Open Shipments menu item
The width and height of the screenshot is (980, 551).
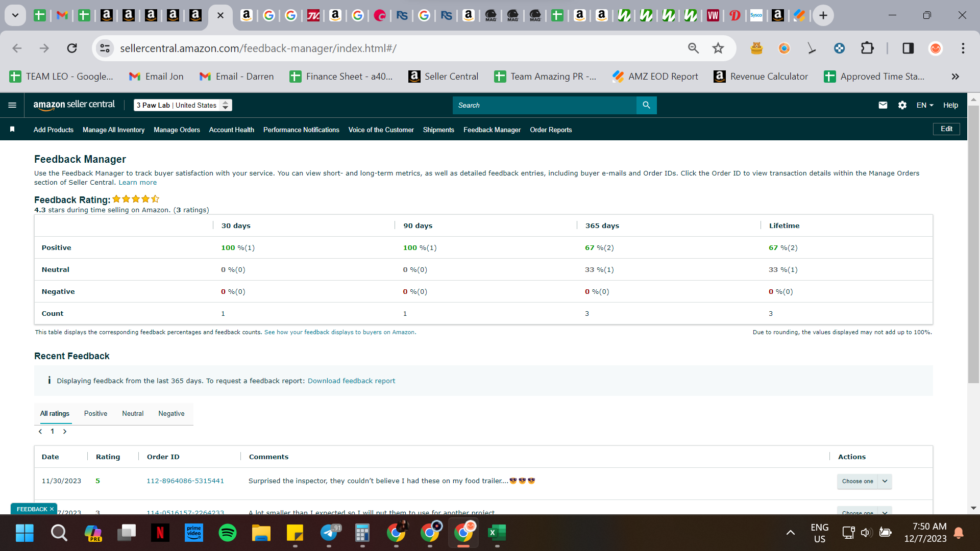coord(438,130)
